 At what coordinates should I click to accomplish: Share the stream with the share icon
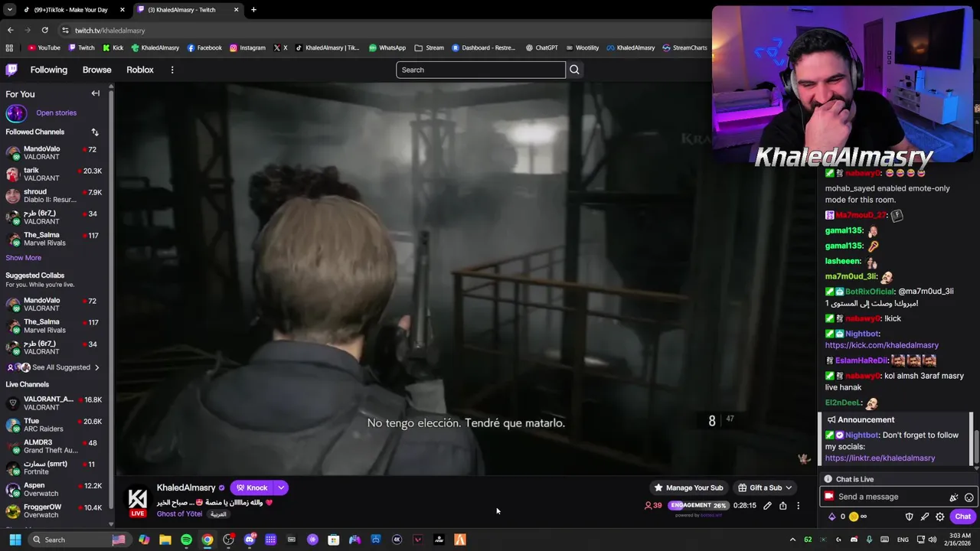782,505
